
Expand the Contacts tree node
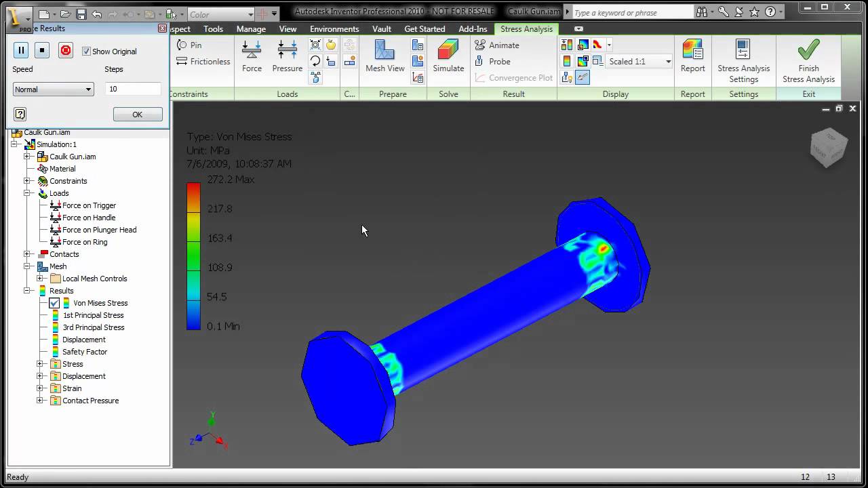(27, 254)
